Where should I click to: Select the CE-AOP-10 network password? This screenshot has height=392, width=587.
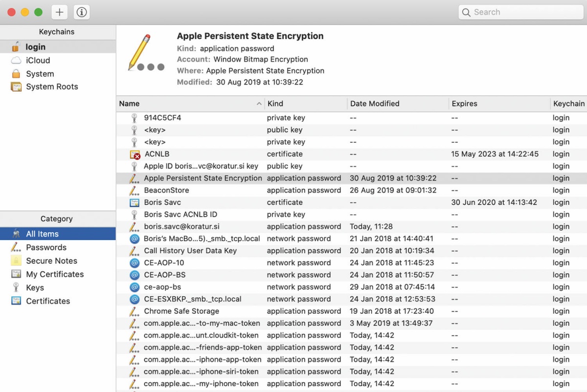(352, 263)
